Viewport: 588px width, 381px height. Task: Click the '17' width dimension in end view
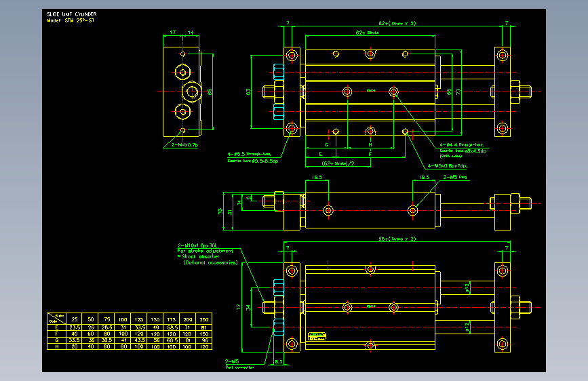[172, 33]
